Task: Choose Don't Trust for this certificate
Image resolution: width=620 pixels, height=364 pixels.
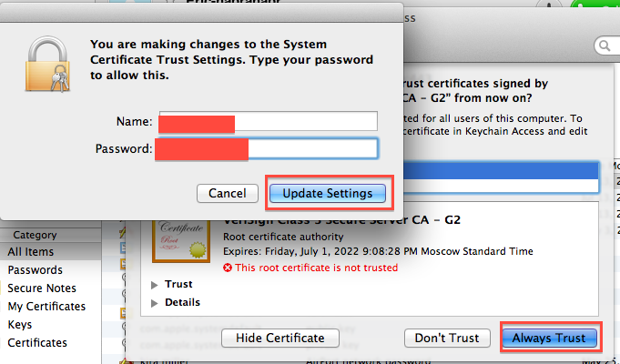Action: pos(446,339)
